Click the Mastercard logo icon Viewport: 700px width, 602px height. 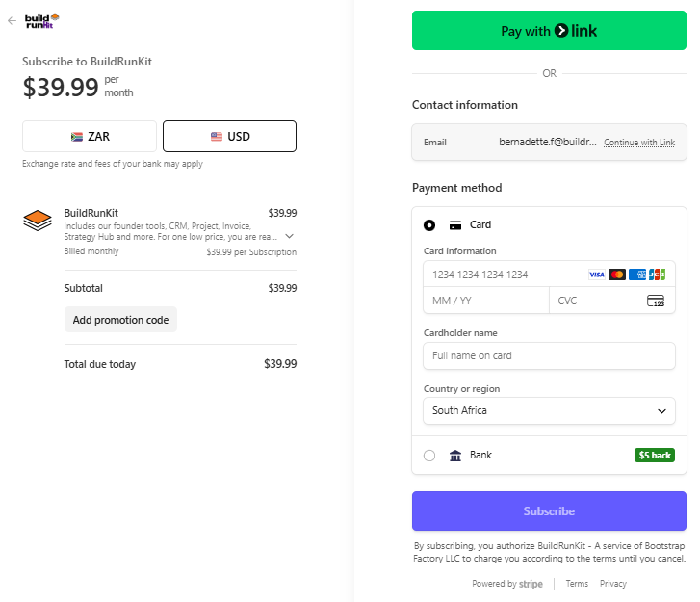point(617,275)
